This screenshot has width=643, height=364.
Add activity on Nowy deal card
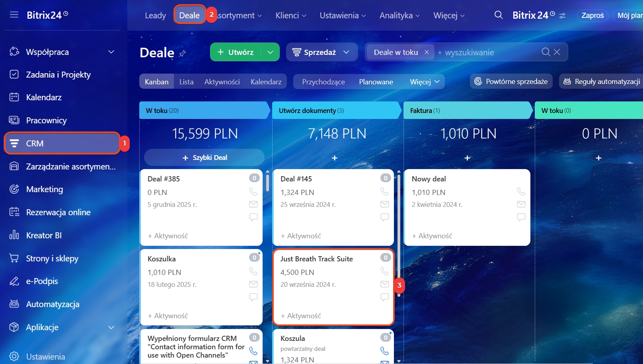click(x=432, y=236)
